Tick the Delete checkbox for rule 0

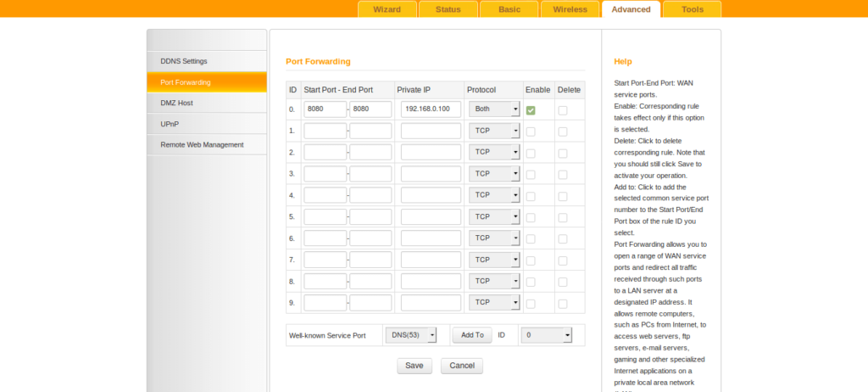pyautogui.click(x=563, y=110)
